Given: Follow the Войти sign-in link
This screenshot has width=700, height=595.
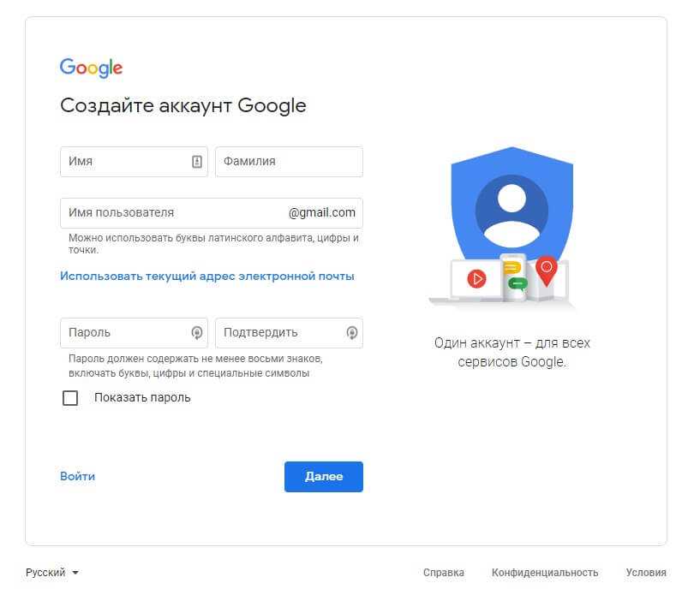Looking at the screenshot, I should point(77,477).
